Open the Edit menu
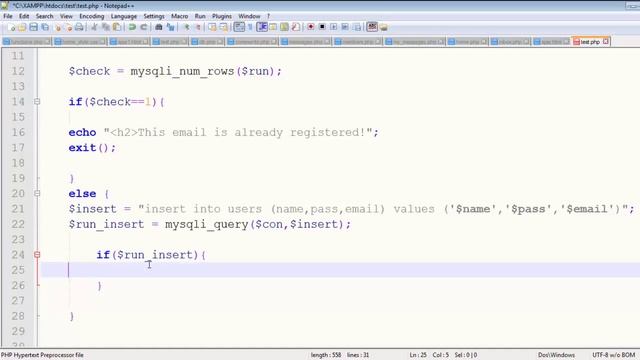 [24, 16]
